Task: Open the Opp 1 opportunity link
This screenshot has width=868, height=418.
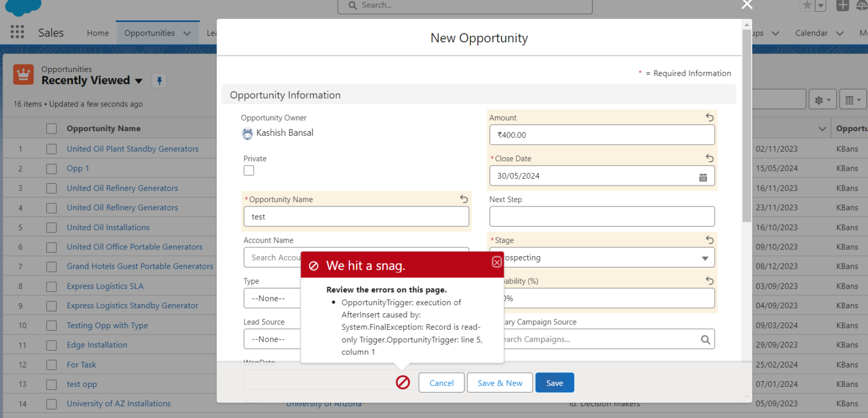Action: tap(77, 168)
